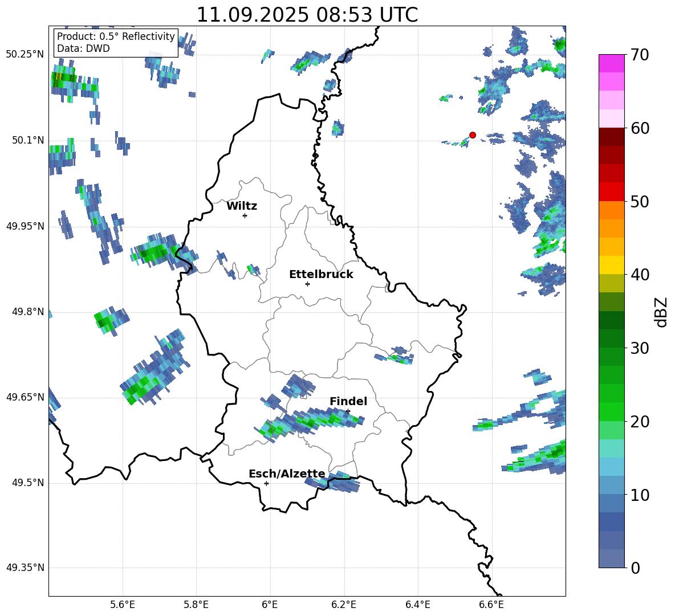Click the 49.65°N latitude label

[x=25, y=397]
